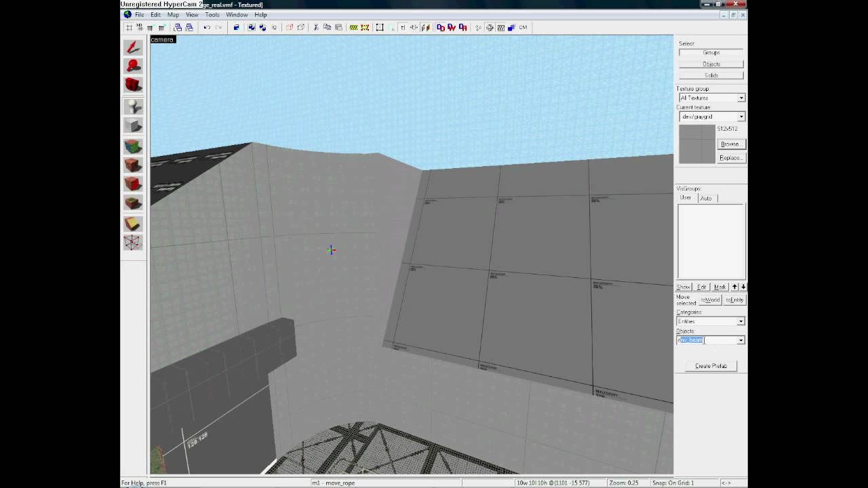Click the blue Carve icon
This screenshot has width=868, height=488.
tap(236, 27)
